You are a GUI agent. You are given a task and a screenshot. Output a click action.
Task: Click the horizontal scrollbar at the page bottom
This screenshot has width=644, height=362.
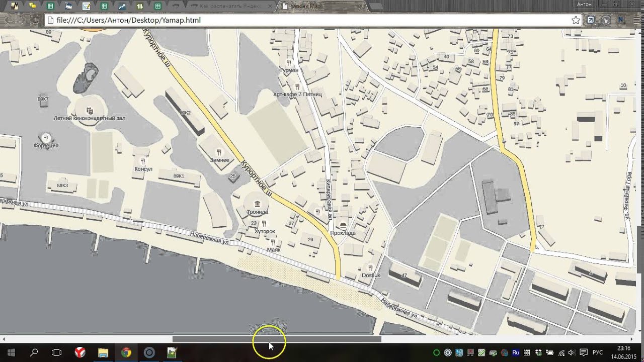click(x=277, y=339)
